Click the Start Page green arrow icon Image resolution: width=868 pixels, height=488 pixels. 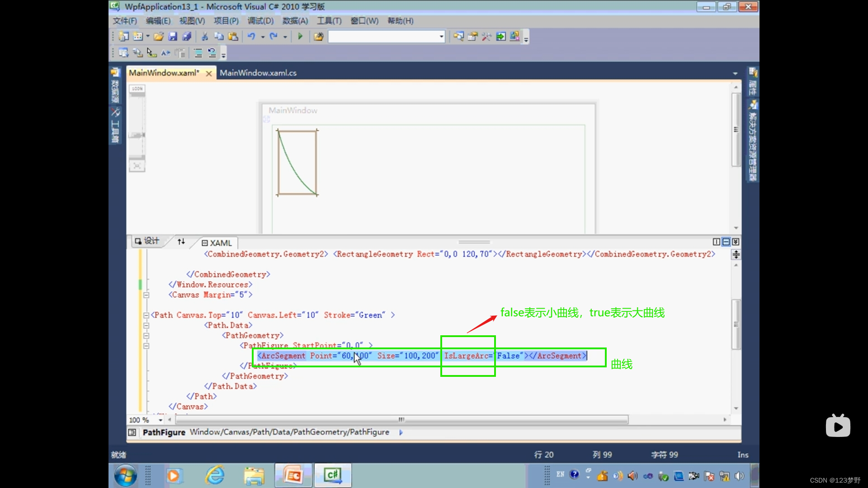pyautogui.click(x=501, y=37)
